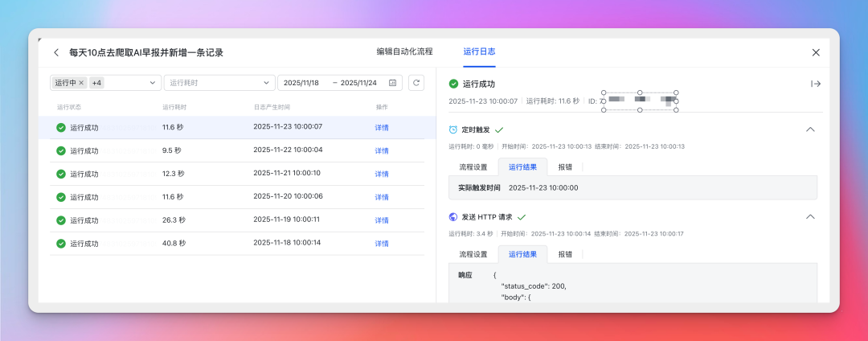868x341 pixels.
Task: Click timestamp 2025-11-19 10:00:11
Action: click(286, 220)
